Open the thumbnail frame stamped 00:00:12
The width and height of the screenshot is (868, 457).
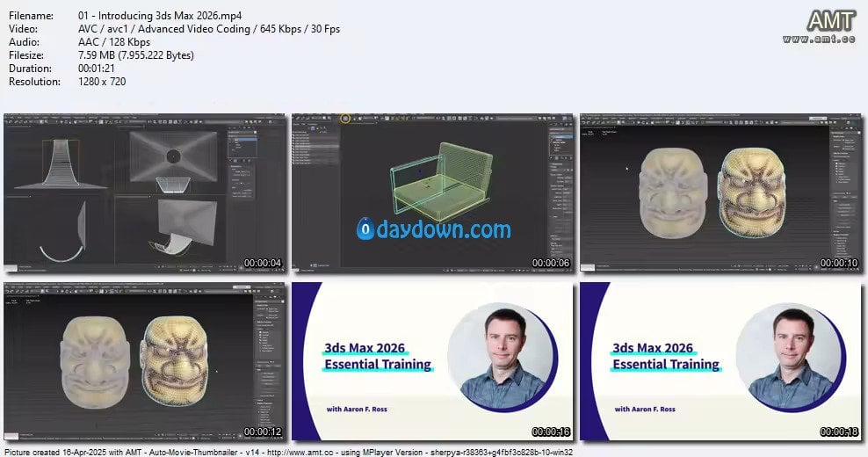(x=145, y=360)
